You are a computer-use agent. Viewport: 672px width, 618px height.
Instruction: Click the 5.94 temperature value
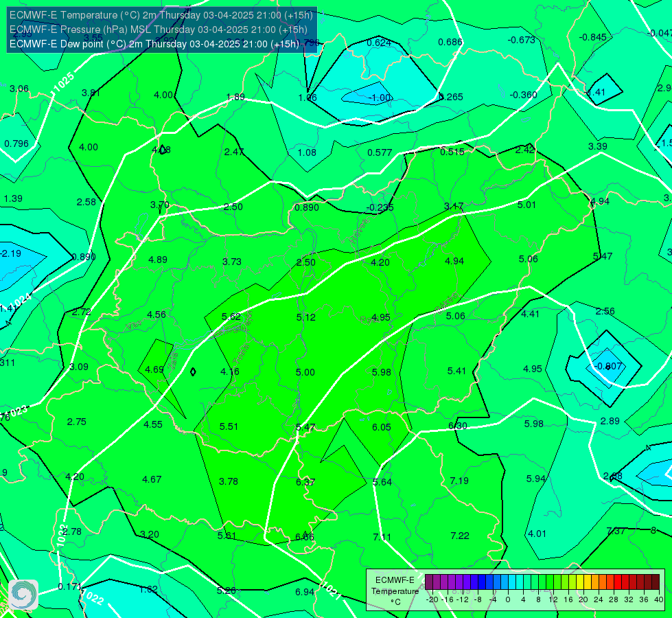click(x=536, y=479)
